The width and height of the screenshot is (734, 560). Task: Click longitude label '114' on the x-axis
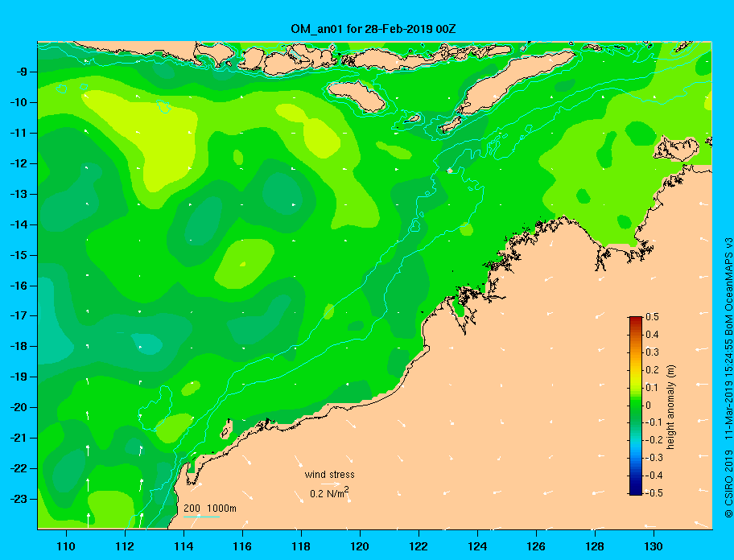click(183, 546)
